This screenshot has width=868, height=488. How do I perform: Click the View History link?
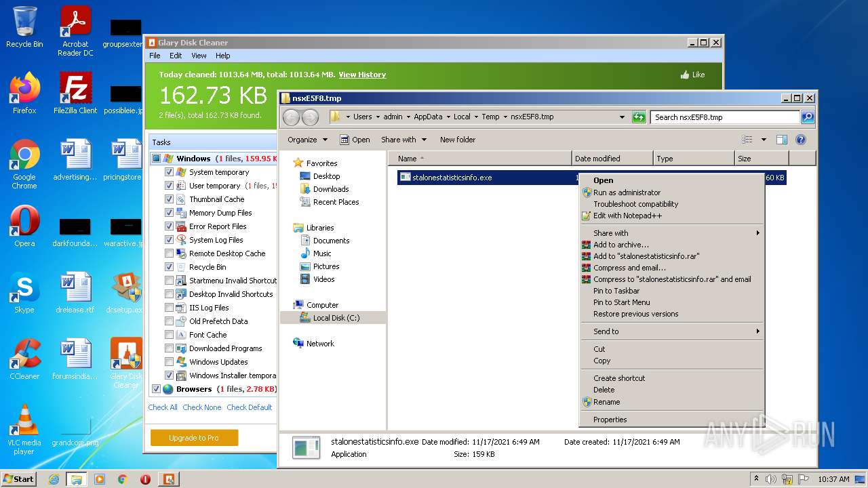coord(362,75)
